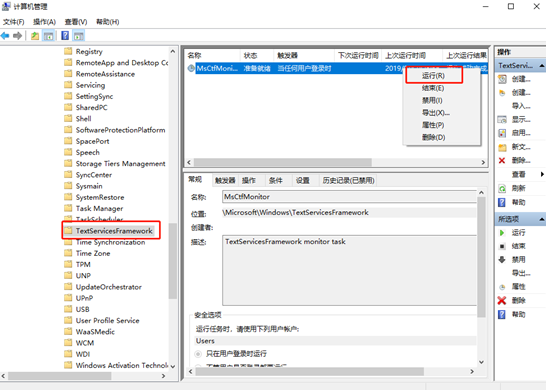Click details pane scroll-up arrow
Viewport: 546px width, 390px height.
[481, 193]
